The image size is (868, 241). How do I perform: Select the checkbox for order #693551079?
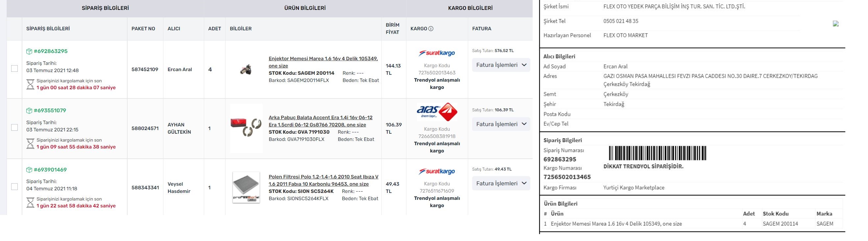14,127
